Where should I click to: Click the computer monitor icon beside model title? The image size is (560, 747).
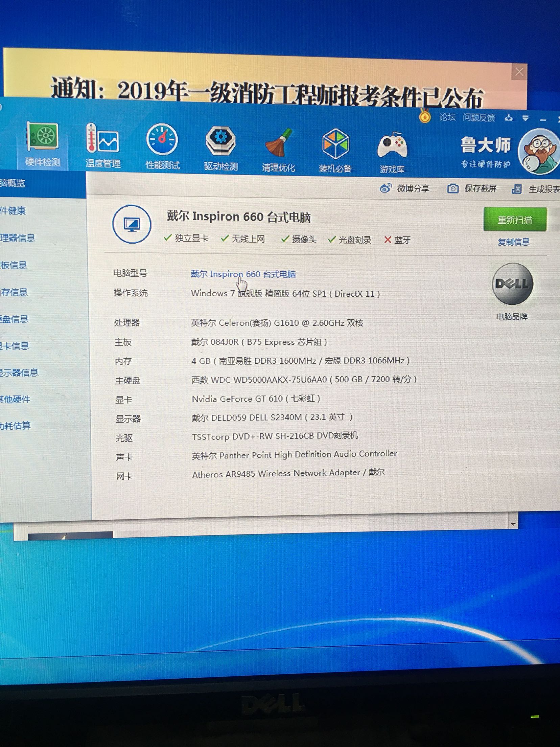click(132, 224)
